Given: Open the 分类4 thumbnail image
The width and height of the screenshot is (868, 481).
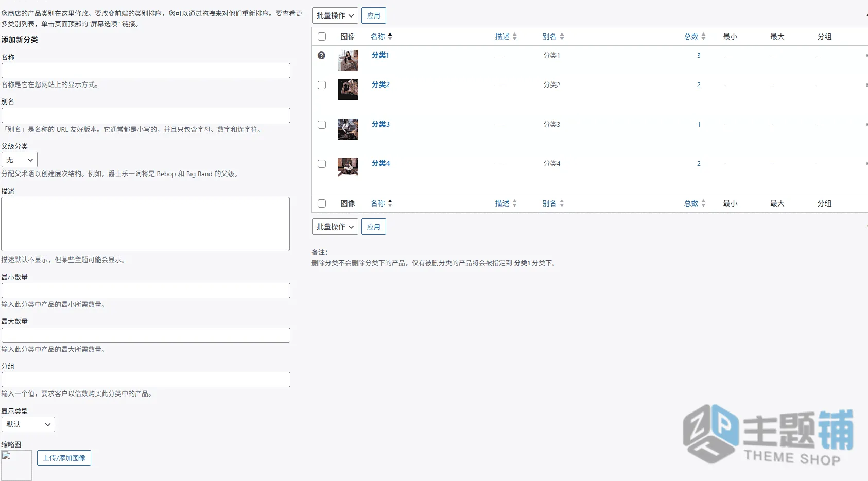Looking at the screenshot, I should pos(348,167).
